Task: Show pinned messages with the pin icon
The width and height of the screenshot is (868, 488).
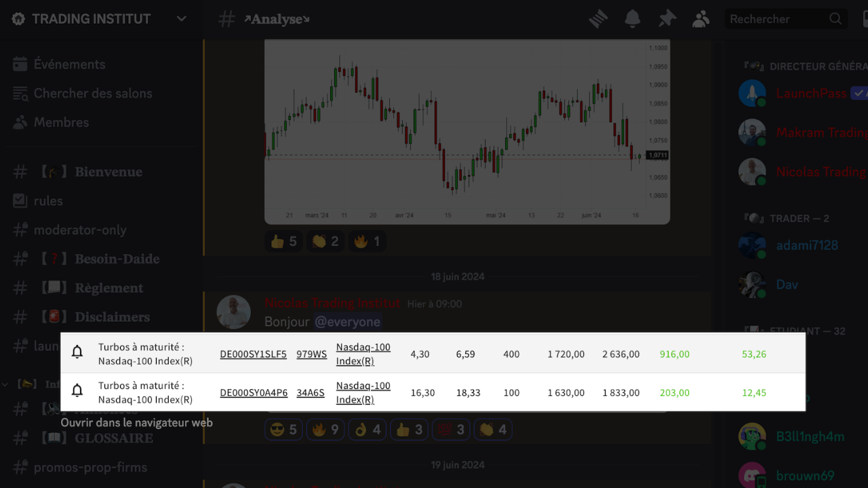Action: click(667, 19)
